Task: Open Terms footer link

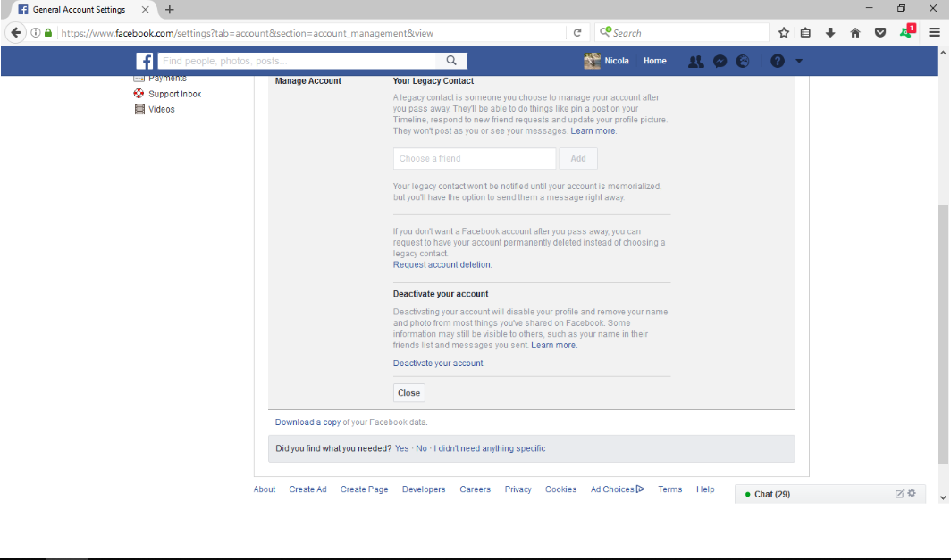Action: [x=670, y=489]
